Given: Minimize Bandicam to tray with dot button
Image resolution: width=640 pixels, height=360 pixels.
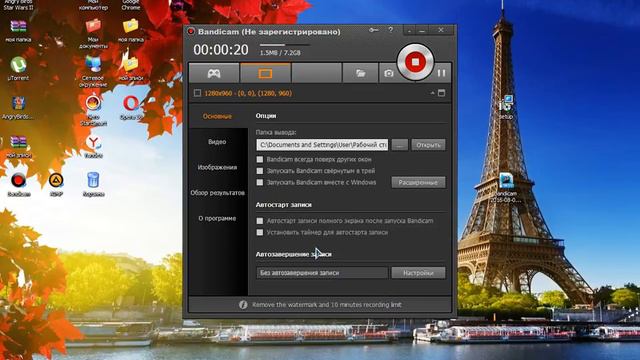Looking at the screenshot, I should click(409, 30).
